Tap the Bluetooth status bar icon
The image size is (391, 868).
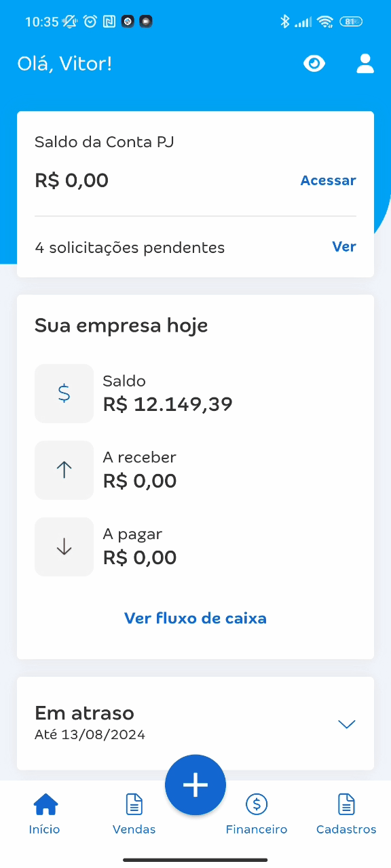[x=286, y=21]
